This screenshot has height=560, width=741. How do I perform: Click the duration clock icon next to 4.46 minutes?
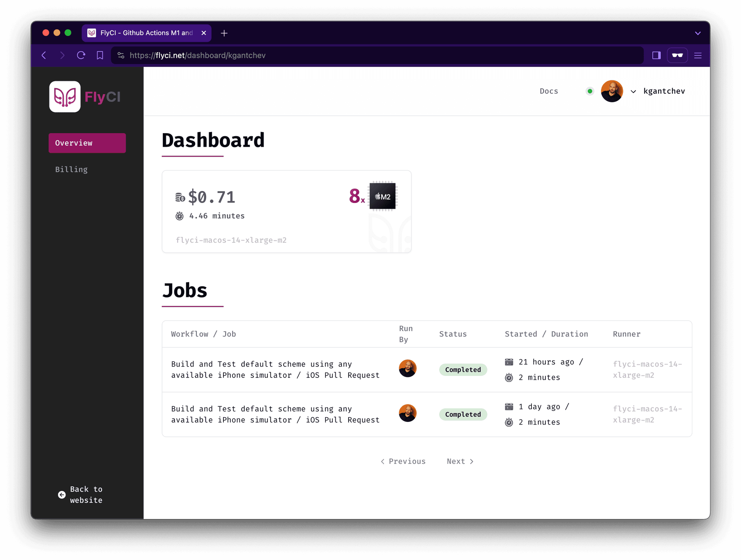point(179,216)
